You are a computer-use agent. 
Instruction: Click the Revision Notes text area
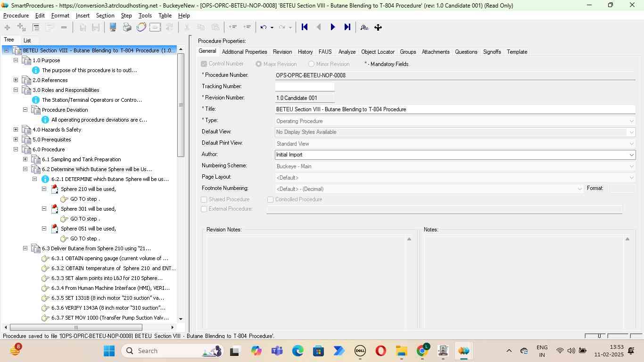[x=306, y=281]
